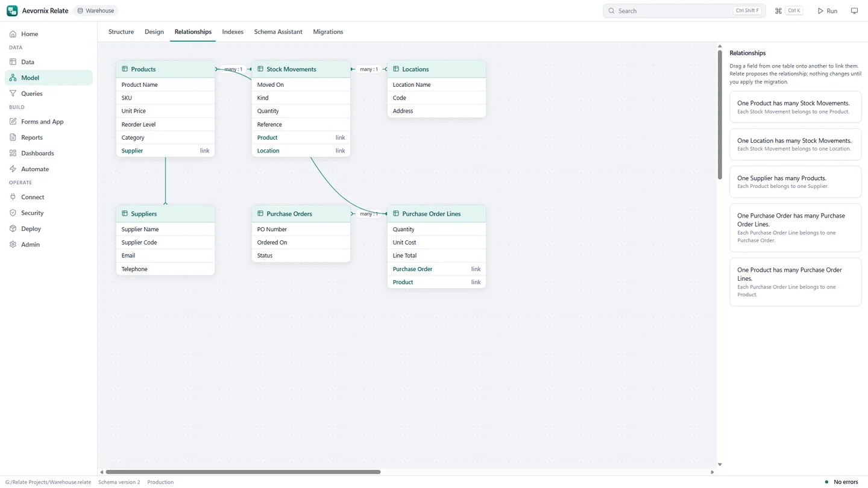The image size is (868, 488).
Task: Click the Purchase Order Lines table icon
Action: coord(396,213)
